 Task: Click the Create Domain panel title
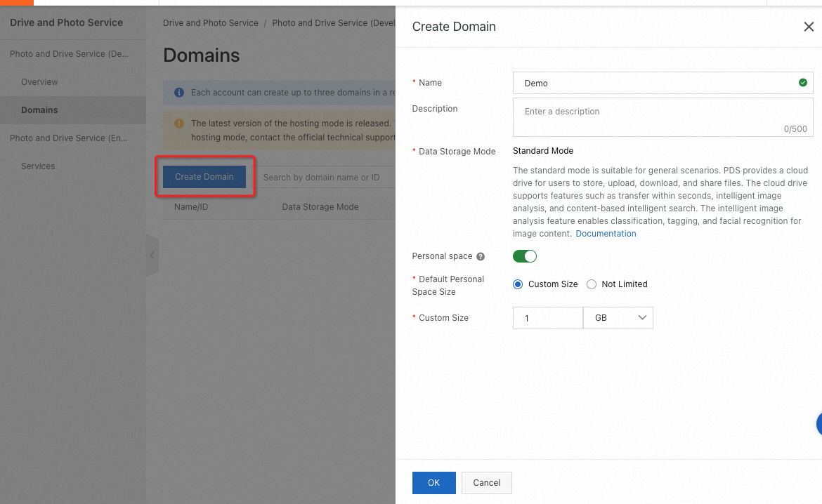tap(453, 27)
